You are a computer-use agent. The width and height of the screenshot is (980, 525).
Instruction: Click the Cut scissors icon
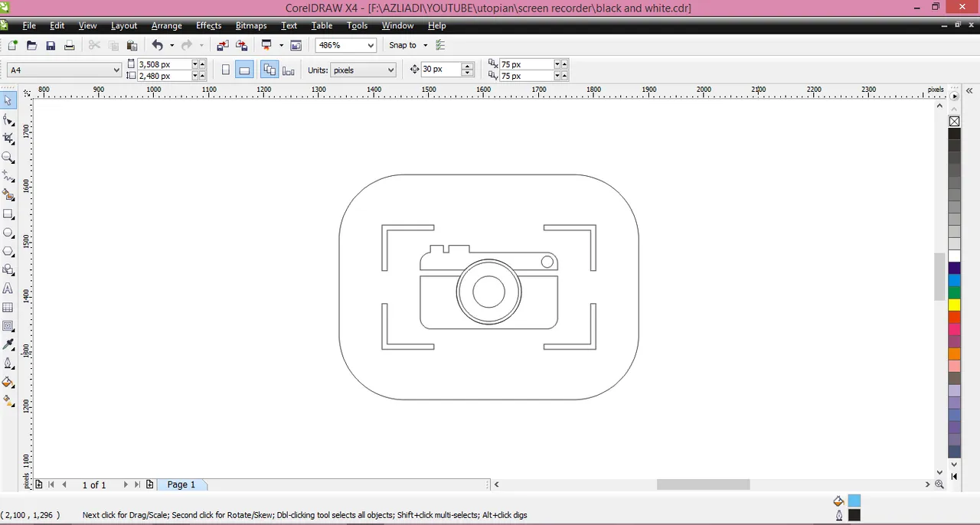pos(95,45)
